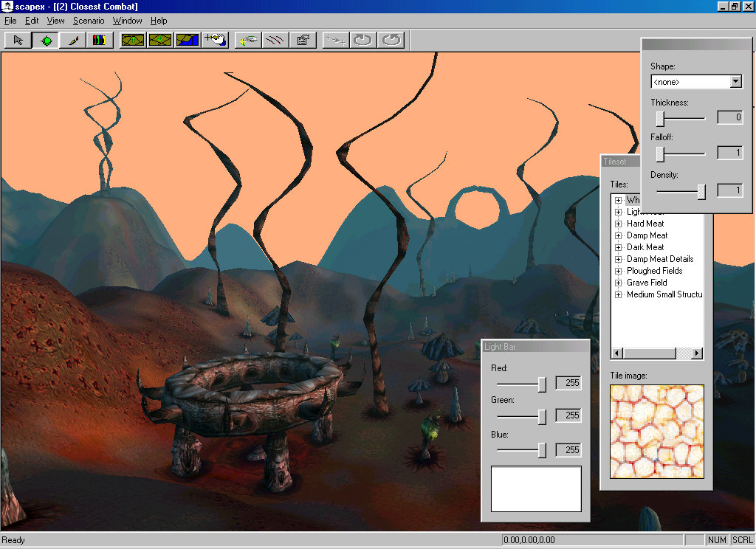Expand the first highlighted 'Wh' tile group
This screenshot has width=756, height=549.
click(618, 200)
